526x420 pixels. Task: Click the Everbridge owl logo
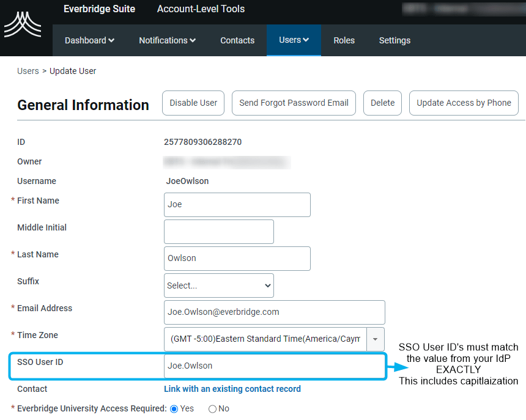[x=23, y=26]
